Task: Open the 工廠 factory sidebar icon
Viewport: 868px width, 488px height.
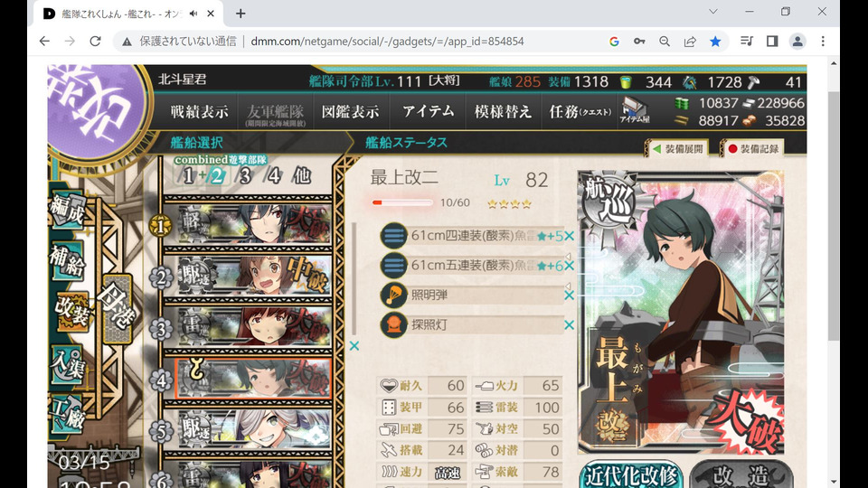Action: tap(68, 414)
